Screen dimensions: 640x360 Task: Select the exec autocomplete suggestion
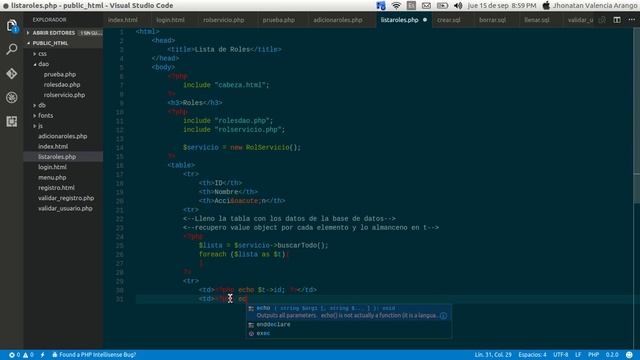(x=349, y=333)
